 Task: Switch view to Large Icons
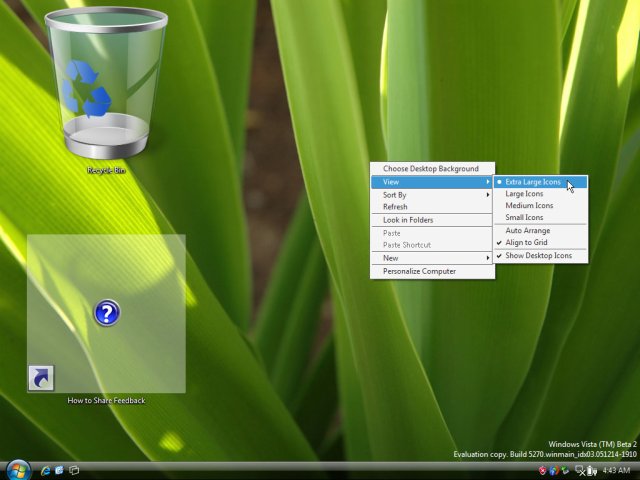pyautogui.click(x=524, y=194)
